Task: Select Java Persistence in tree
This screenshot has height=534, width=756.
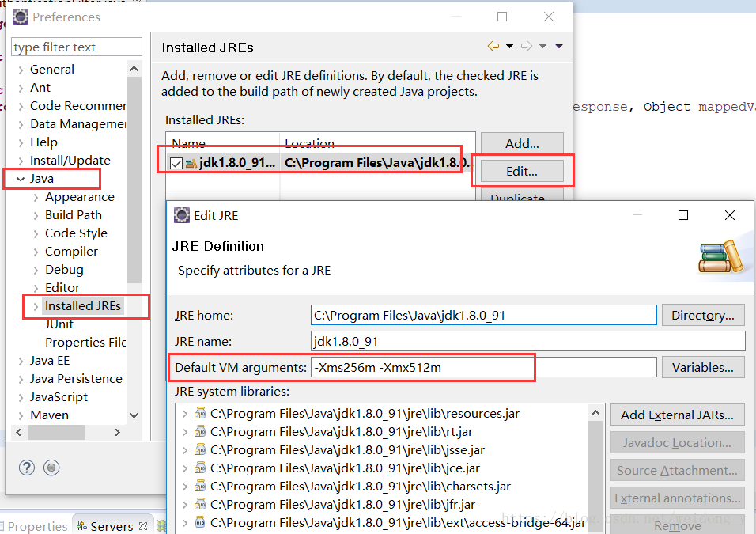Action: click(x=76, y=379)
